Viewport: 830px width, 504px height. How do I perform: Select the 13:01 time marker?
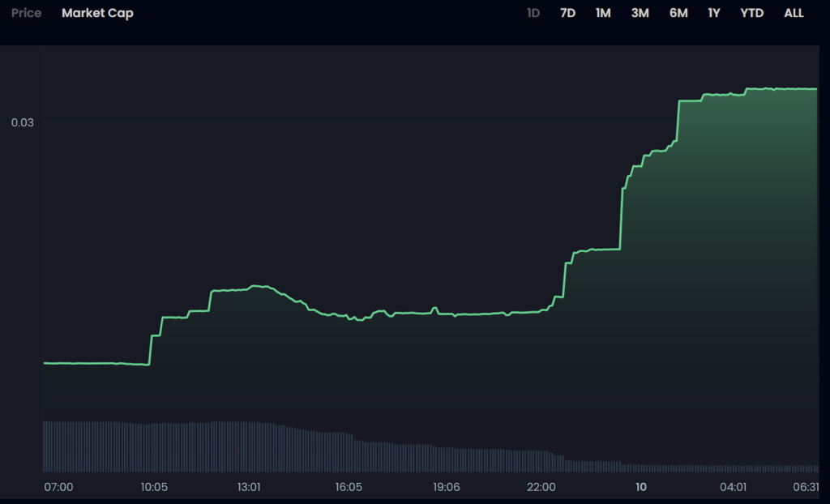(249, 487)
